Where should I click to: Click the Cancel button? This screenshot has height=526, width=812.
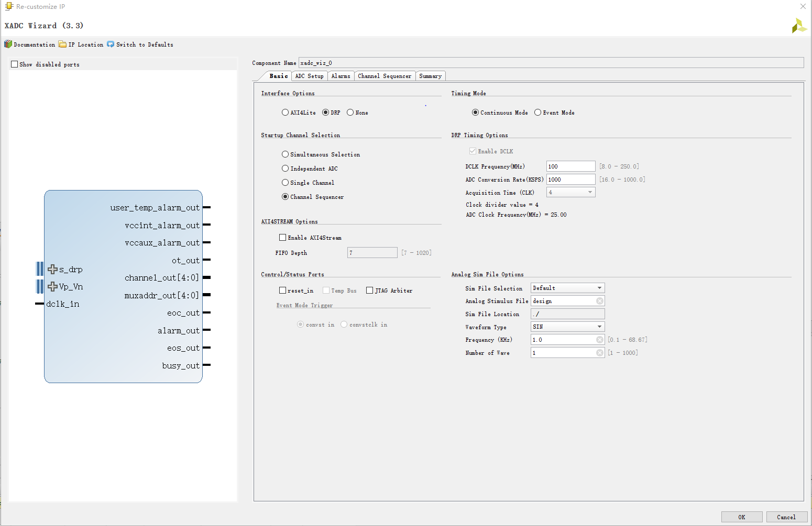click(786, 517)
